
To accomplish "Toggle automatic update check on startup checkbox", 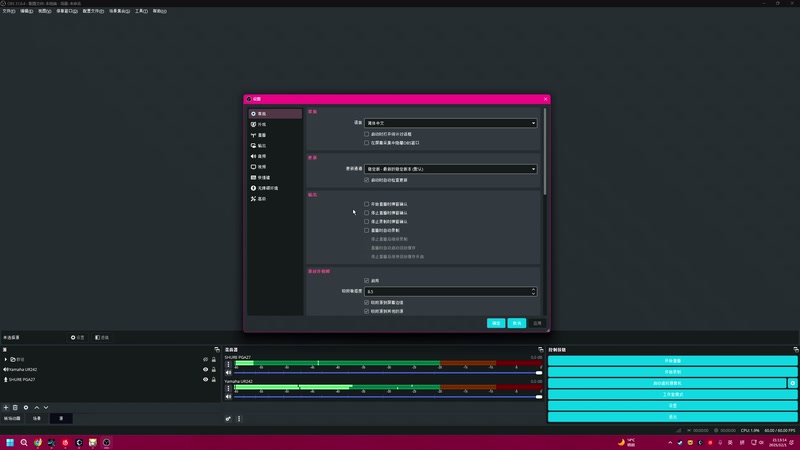I will click(x=366, y=180).
